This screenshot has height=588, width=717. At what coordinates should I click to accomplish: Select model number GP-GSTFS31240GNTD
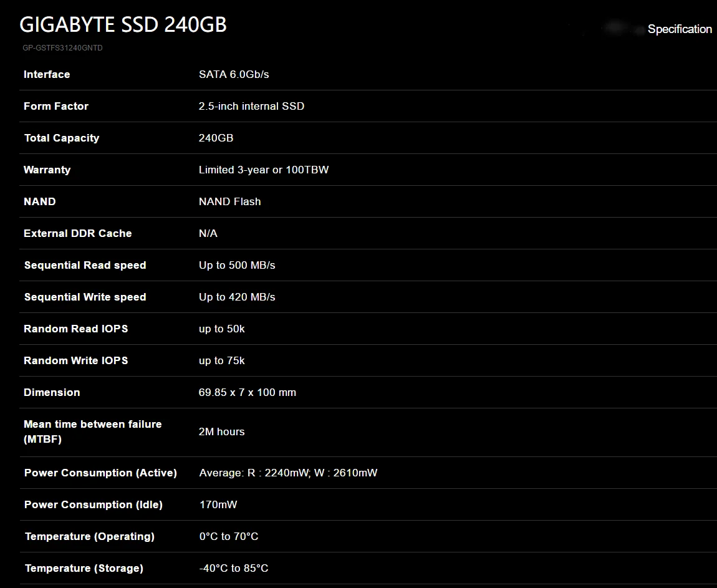click(62, 48)
